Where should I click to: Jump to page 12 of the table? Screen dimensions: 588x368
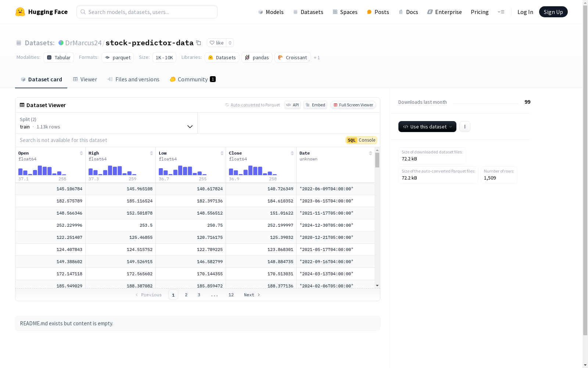coord(231,295)
